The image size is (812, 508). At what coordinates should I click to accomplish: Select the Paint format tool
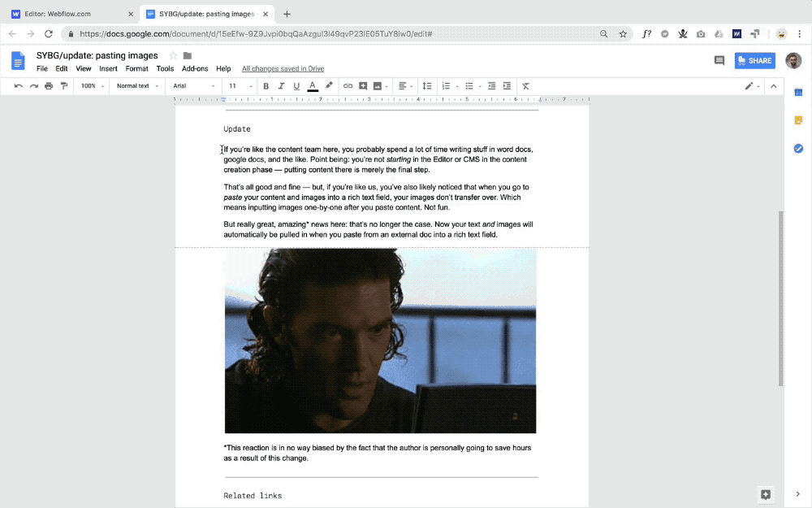64,86
